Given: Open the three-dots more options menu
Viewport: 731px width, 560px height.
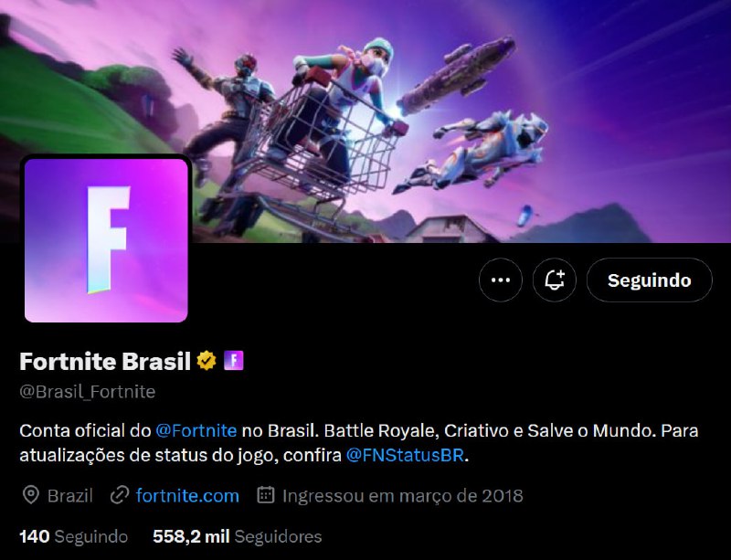Looking at the screenshot, I should point(500,280).
